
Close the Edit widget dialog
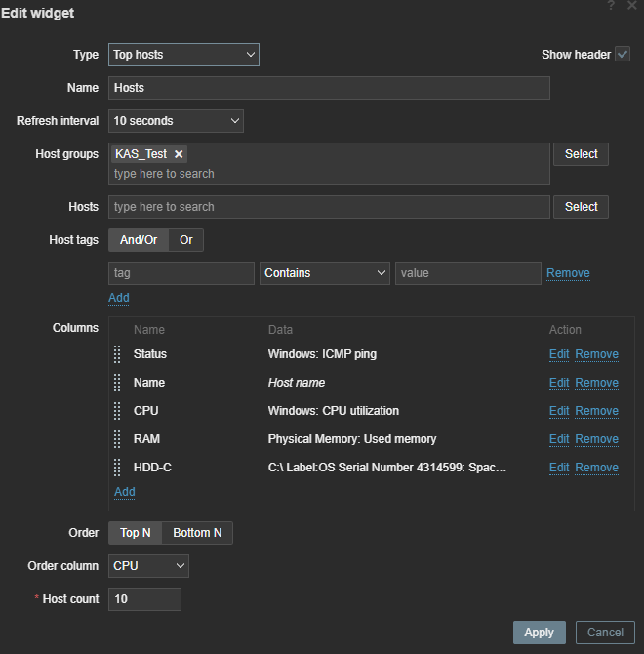(x=631, y=6)
